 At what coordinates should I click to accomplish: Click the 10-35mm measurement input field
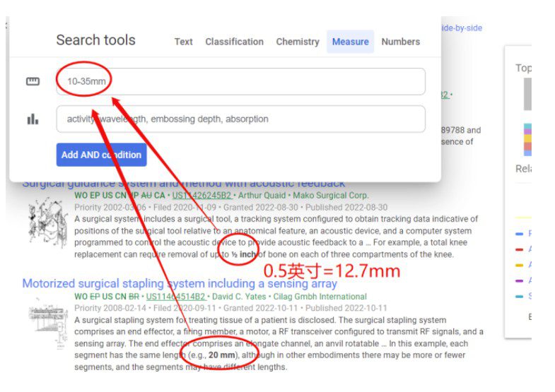(240, 81)
